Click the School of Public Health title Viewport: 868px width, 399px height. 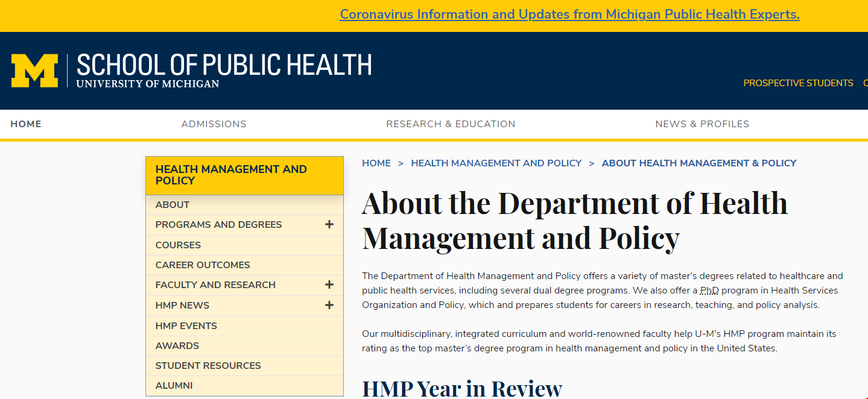point(224,65)
